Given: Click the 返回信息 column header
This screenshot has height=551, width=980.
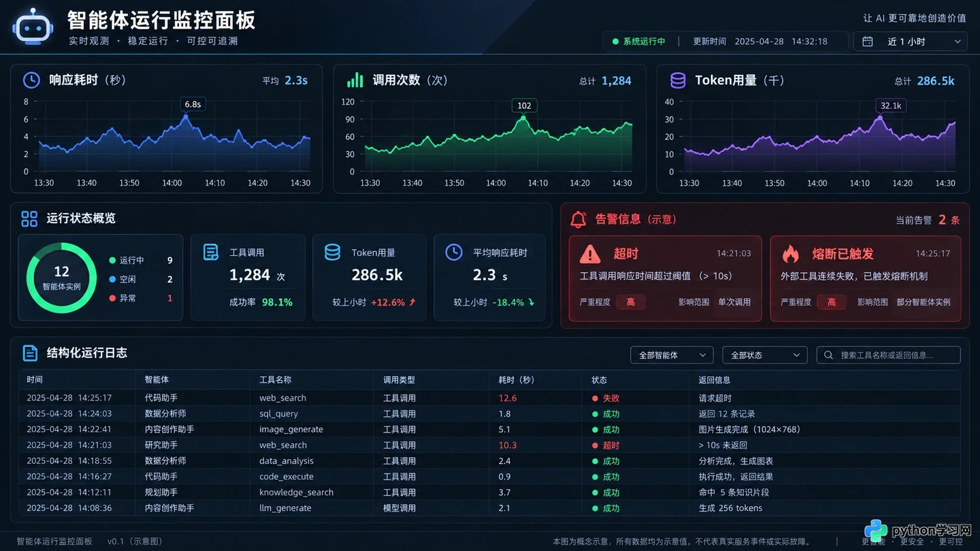Looking at the screenshot, I should pos(715,380).
